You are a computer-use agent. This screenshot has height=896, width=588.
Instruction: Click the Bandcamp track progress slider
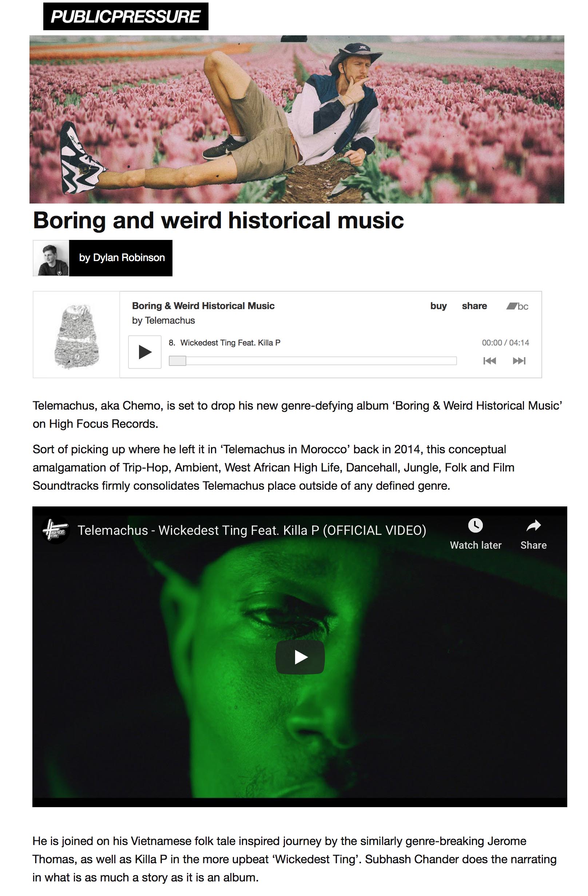point(313,361)
